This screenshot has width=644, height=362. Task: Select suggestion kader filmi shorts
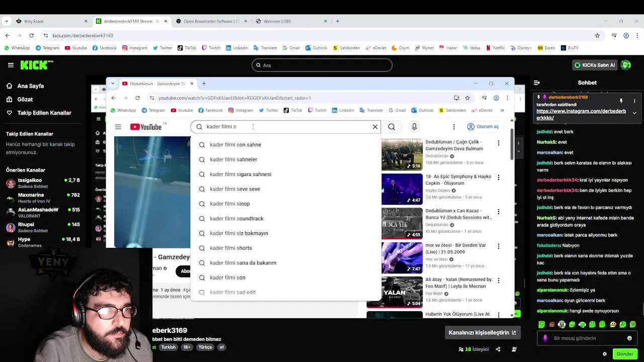(x=285, y=248)
